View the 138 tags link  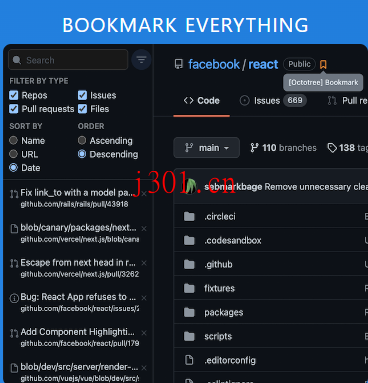(348, 148)
